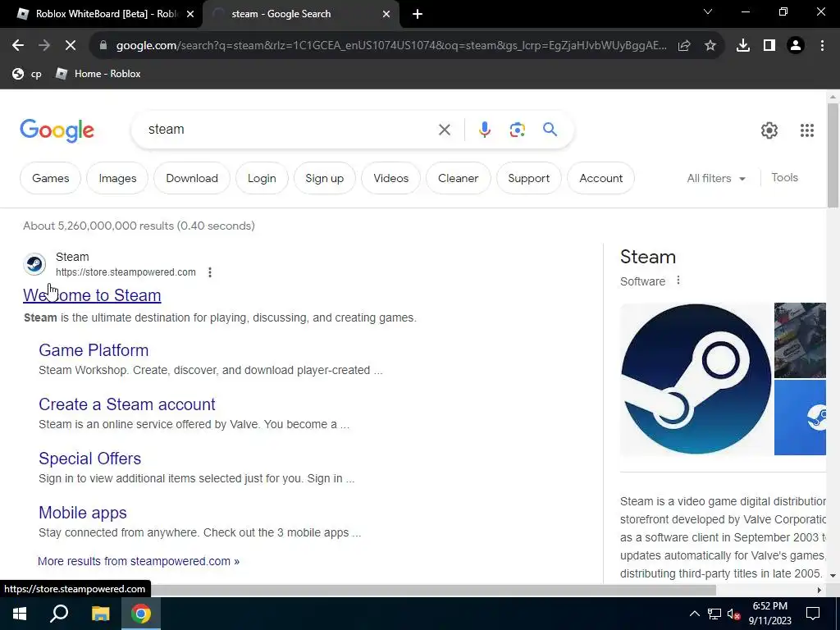Screen dimensions: 840x630
Task: Go back to the previous page
Action: (x=18, y=46)
